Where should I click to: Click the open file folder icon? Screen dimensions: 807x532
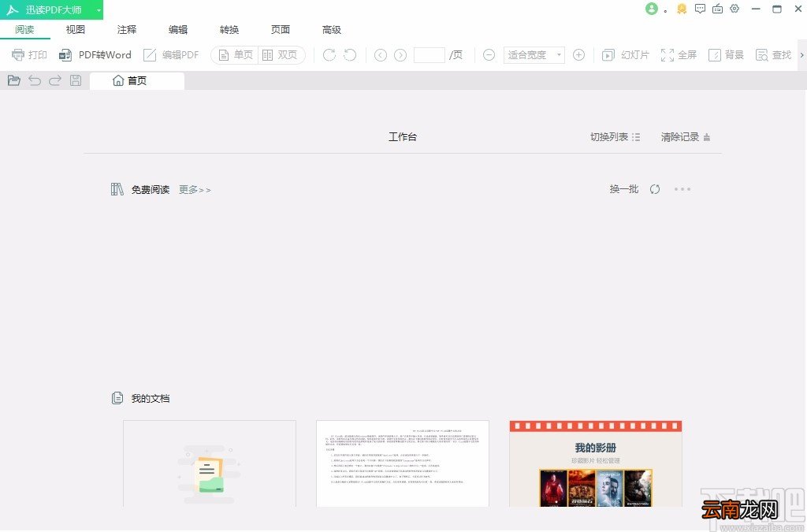(x=14, y=80)
